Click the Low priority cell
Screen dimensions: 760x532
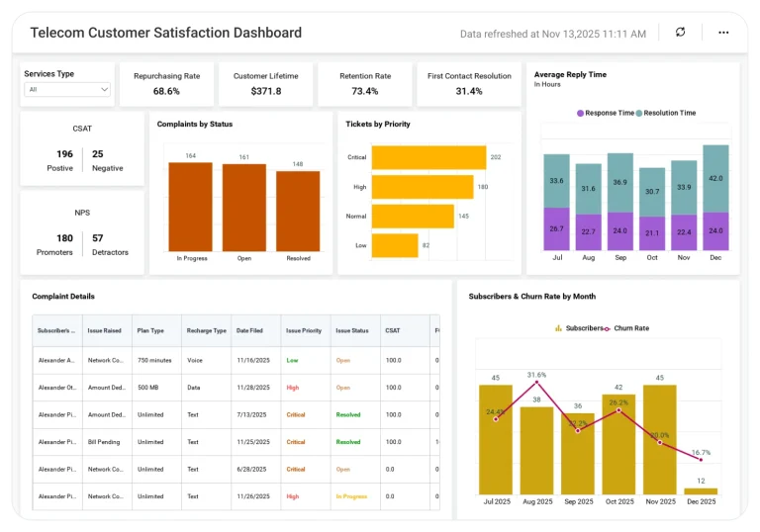[306, 361]
